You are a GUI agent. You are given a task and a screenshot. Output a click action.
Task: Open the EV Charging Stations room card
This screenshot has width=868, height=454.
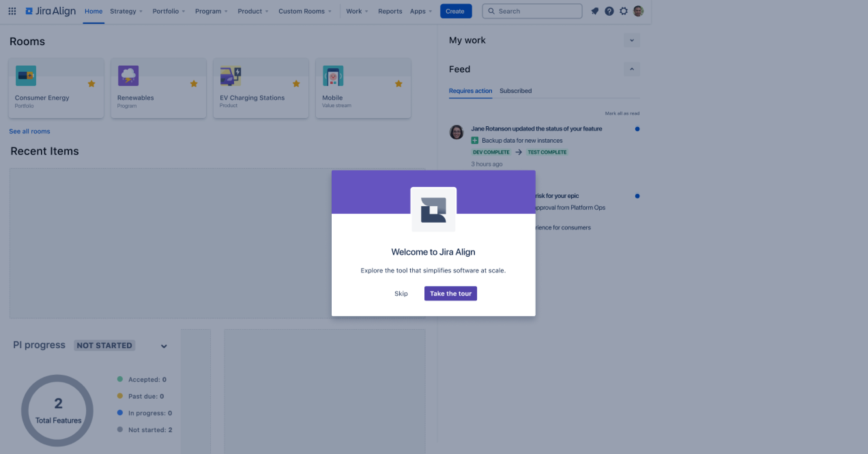(261, 88)
